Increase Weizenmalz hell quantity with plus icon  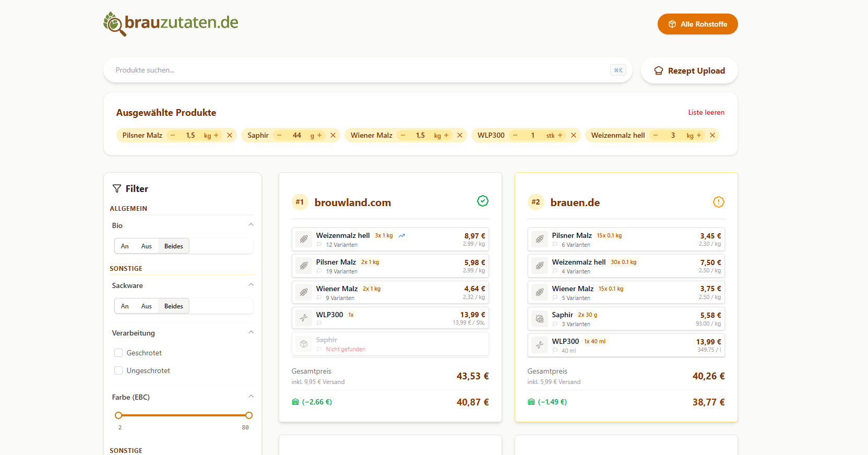pos(699,135)
